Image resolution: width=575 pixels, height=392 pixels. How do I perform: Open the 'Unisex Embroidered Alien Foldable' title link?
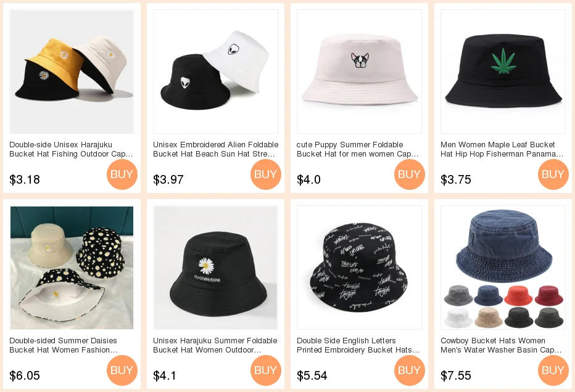pyautogui.click(x=216, y=149)
